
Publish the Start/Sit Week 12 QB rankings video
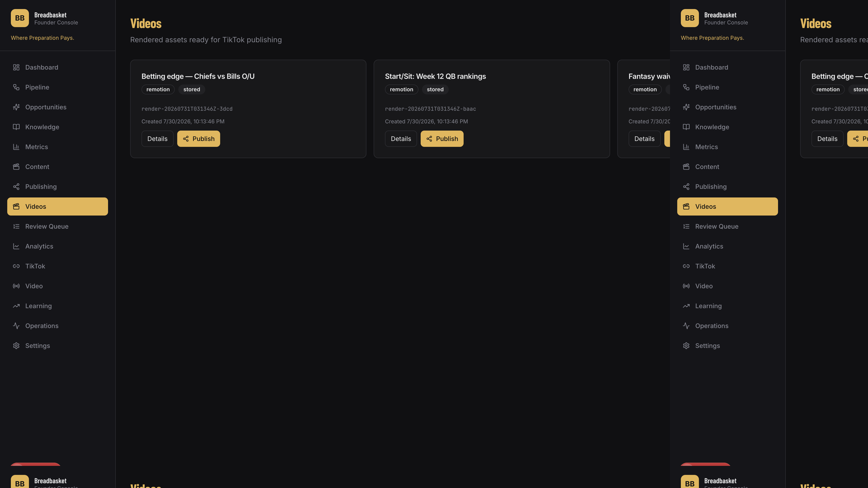point(442,139)
